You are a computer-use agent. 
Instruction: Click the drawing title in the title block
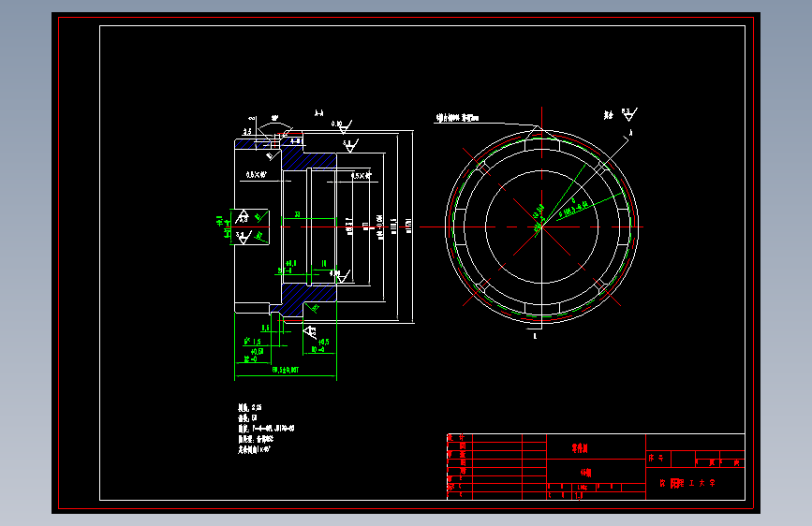click(580, 448)
